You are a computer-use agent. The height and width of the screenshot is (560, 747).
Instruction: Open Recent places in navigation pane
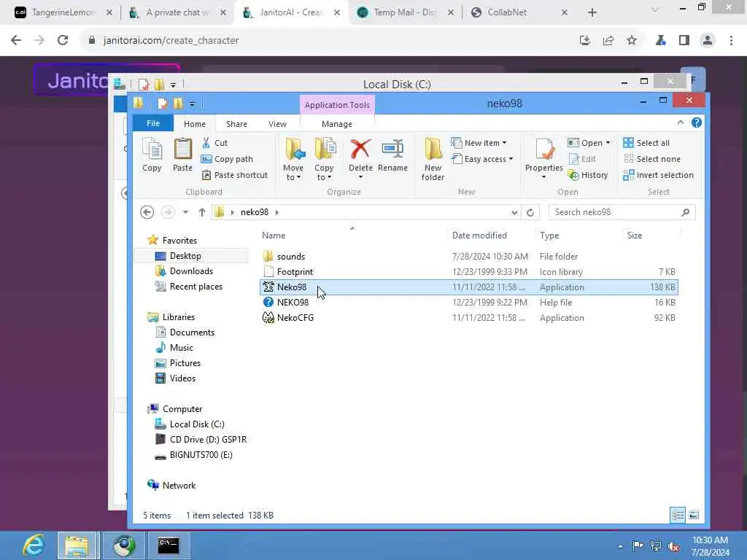click(x=196, y=286)
